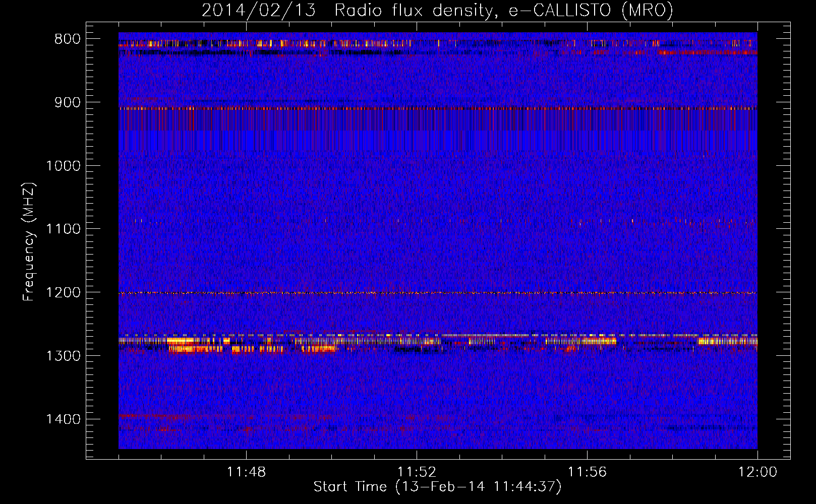Click the 1300 frequency tick label

coord(63,356)
